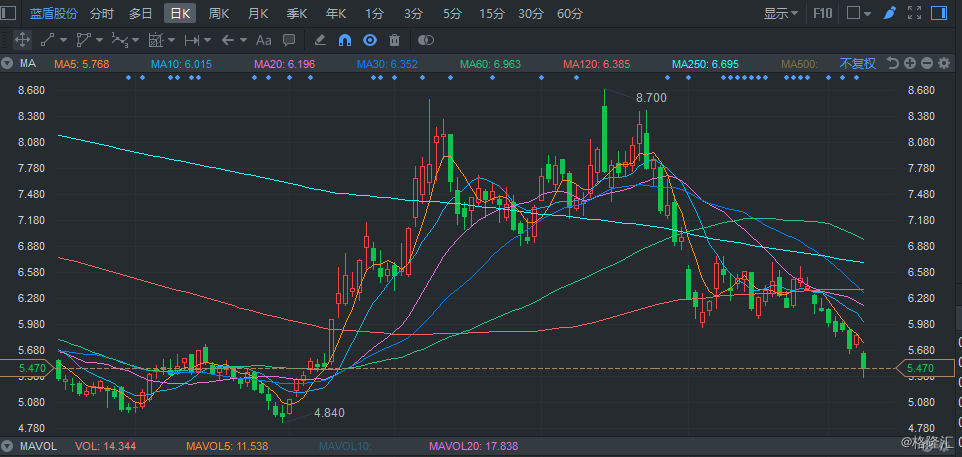Select the move/crosshair cursor tool

coord(22,40)
